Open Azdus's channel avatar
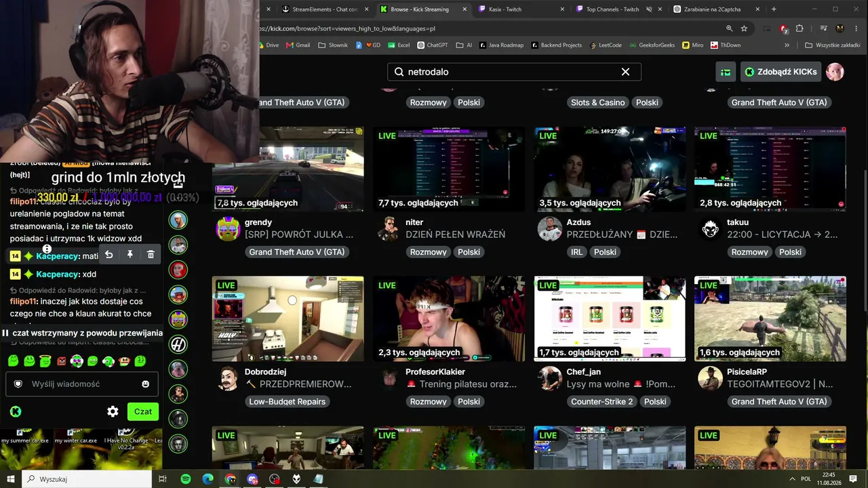 point(549,229)
